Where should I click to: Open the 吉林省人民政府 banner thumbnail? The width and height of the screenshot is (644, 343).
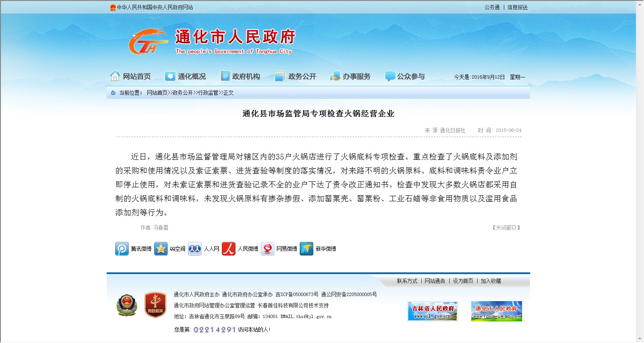(x=432, y=311)
